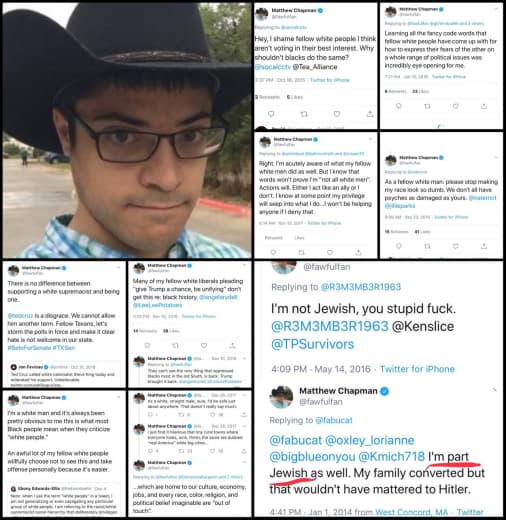Click "Twitter for iPhone" on May 14, 2016 tweet

tap(417, 369)
